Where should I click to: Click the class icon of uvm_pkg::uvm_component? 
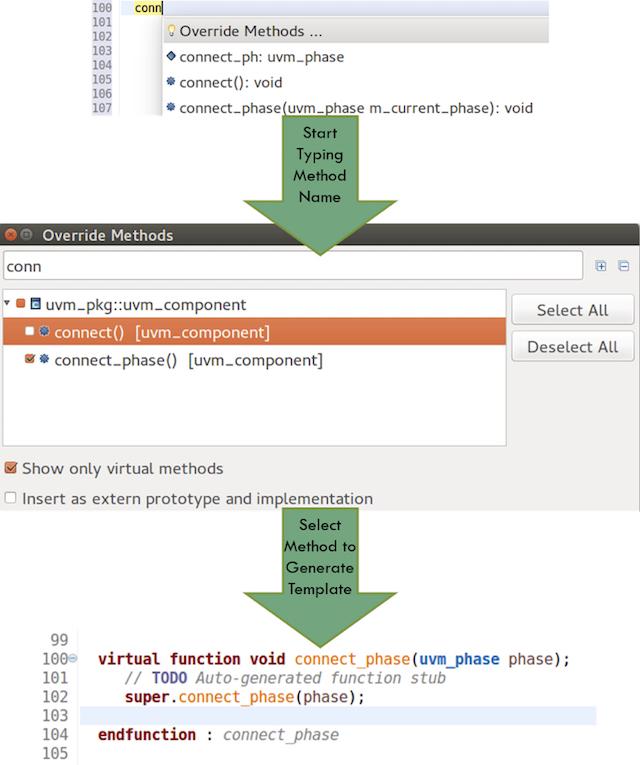35,304
